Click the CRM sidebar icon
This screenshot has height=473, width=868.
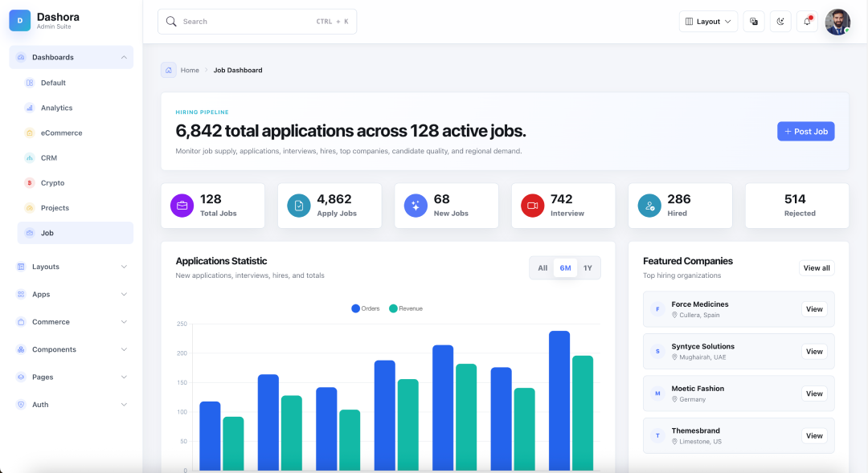click(x=30, y=158)
